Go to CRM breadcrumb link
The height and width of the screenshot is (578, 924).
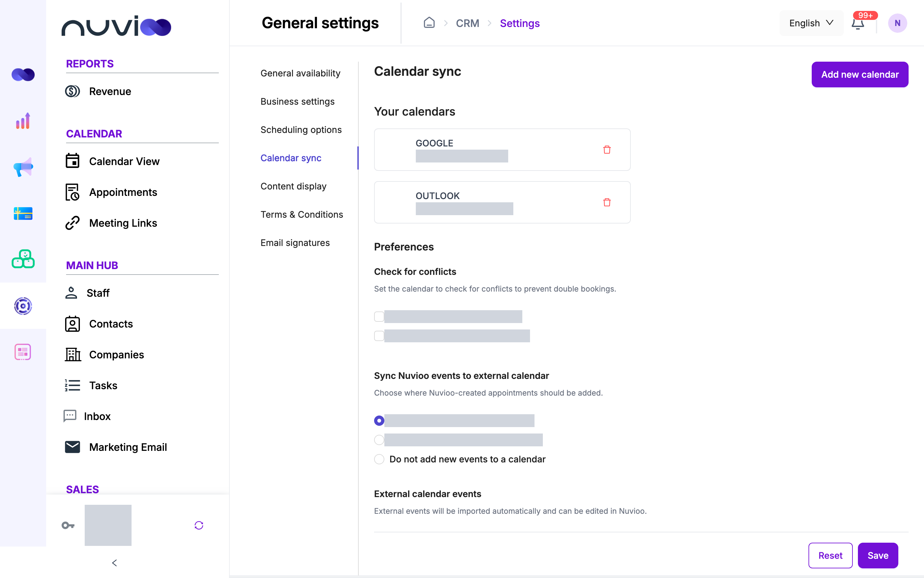click(x=467, y=23)
